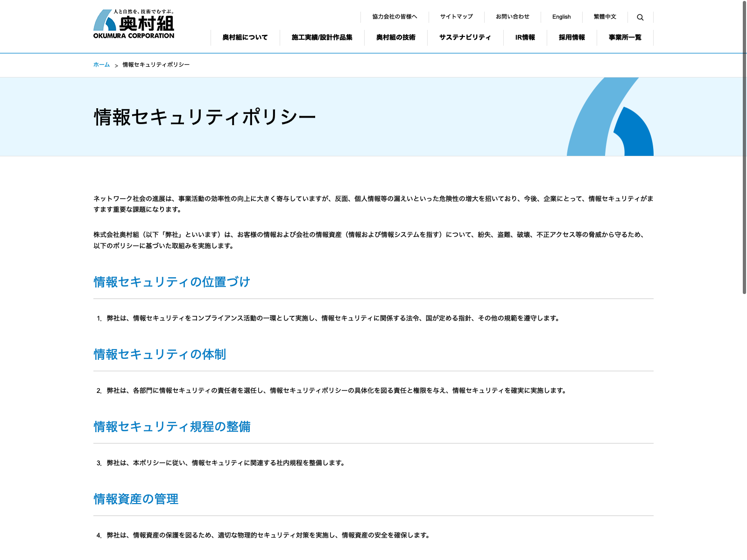Open お問い合わせ contact link
Image resolution: width=747 pixels, height=560 pixels.
pos(512,17)
